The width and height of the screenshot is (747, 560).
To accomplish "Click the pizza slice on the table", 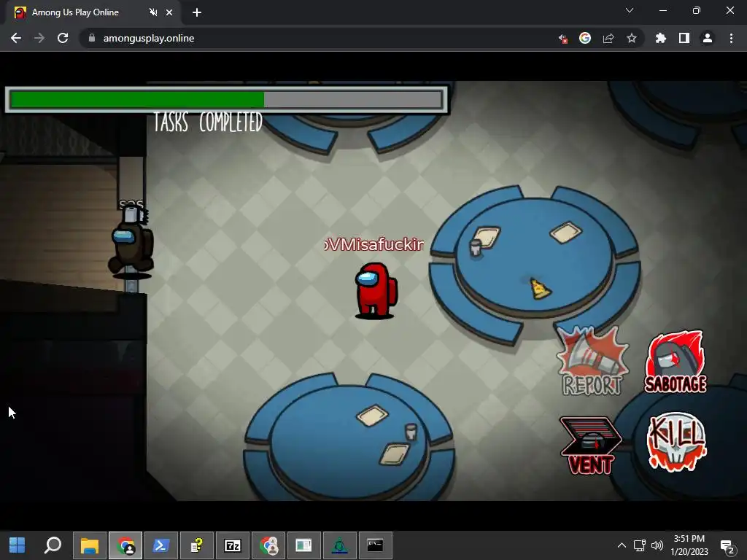I will [x=540, y=289].
